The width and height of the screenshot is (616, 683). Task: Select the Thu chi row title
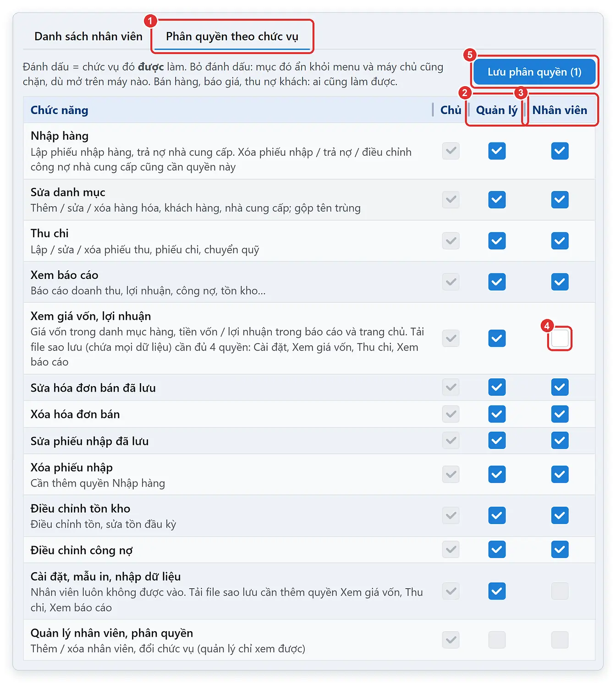click(49, 233)
